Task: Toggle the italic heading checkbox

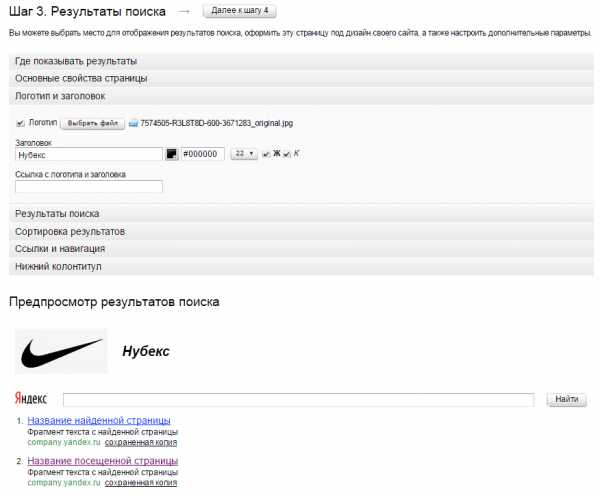Action: (x=287, y=154)
